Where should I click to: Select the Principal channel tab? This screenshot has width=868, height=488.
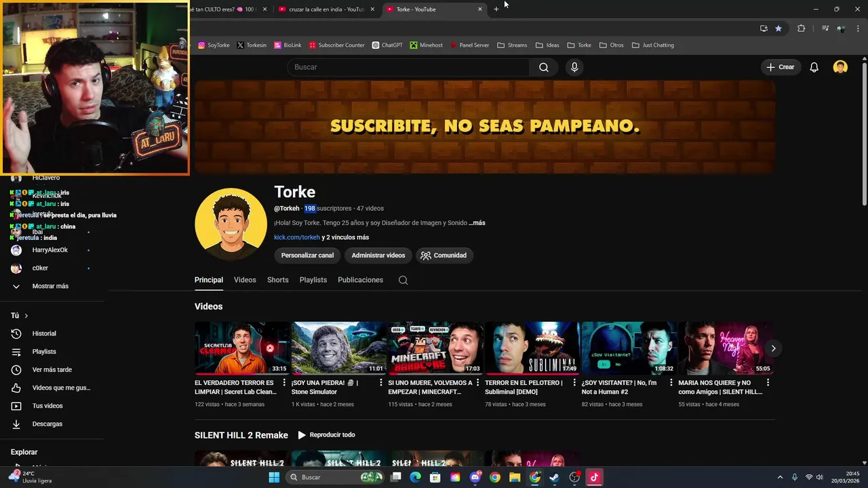[209, 280]
